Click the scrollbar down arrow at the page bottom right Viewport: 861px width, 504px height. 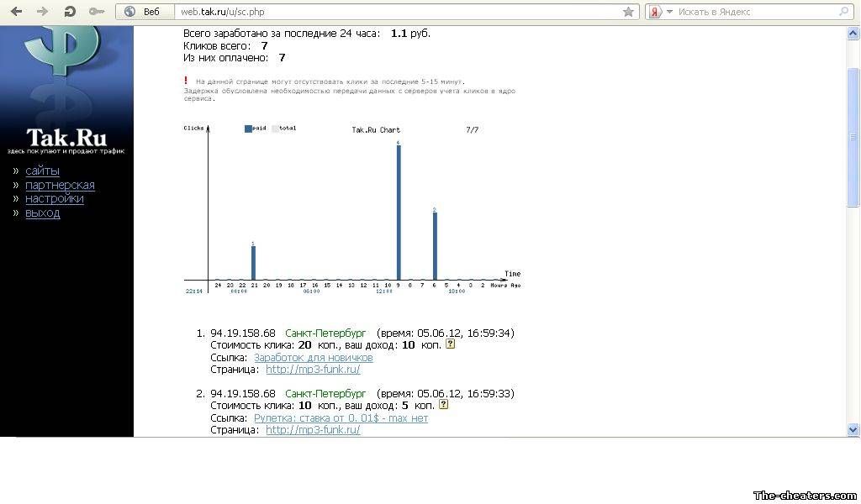[x=853, y=429]
